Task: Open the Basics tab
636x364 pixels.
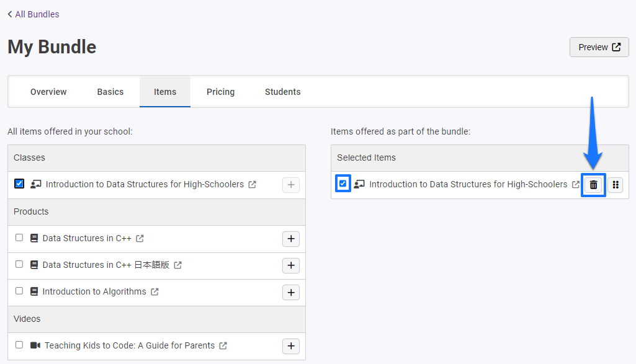Action: (110, 92)
